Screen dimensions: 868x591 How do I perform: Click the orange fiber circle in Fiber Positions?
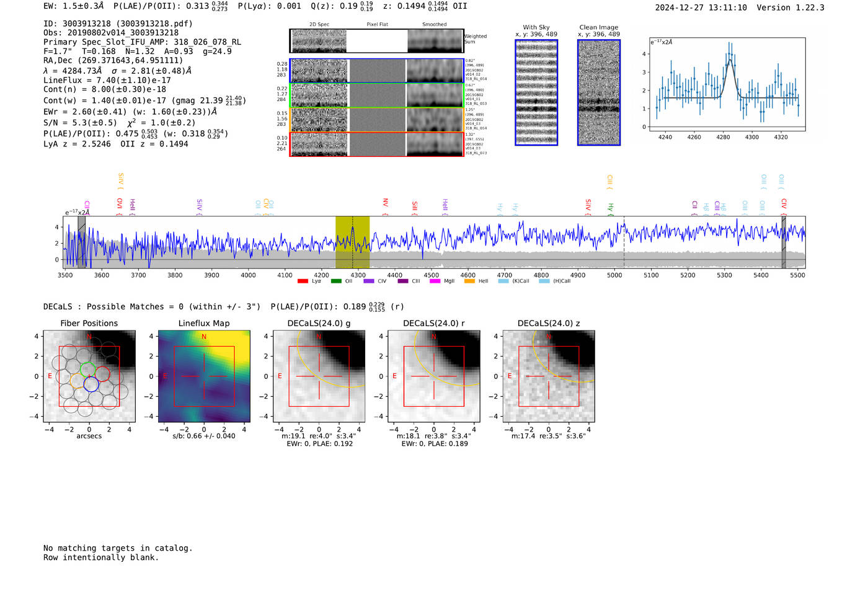click(78, 381)
